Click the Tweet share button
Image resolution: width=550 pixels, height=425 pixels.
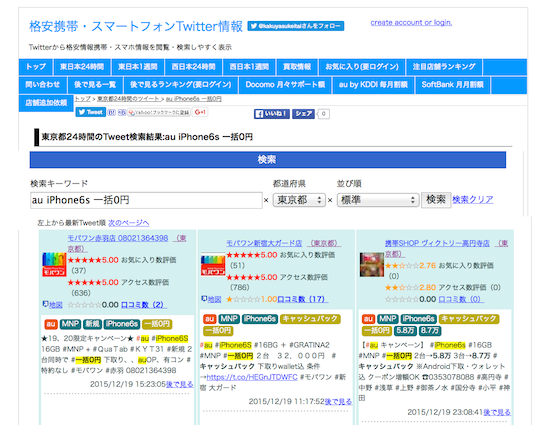coord(91,112)
